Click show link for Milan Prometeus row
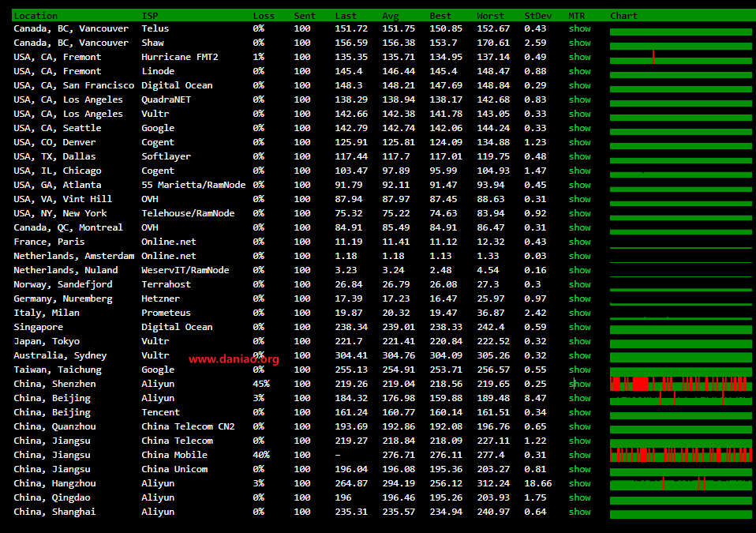Image resolution: width=756 pixels, height=533 pixels. (x=579, y=313)
